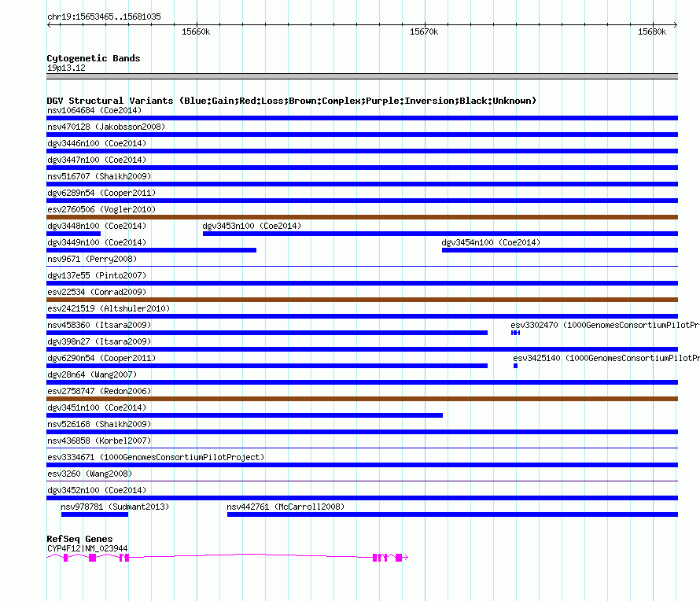
Task: Open esv3334671 (1000GenomesConsortiumPilotProject) label
Action: (156, 457)
